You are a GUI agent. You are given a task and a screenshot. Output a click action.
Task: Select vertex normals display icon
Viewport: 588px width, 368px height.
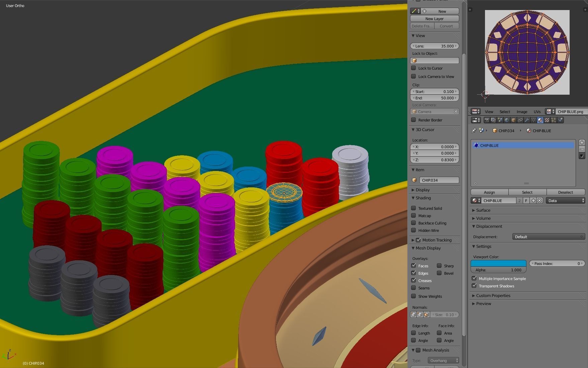point(414,315)
